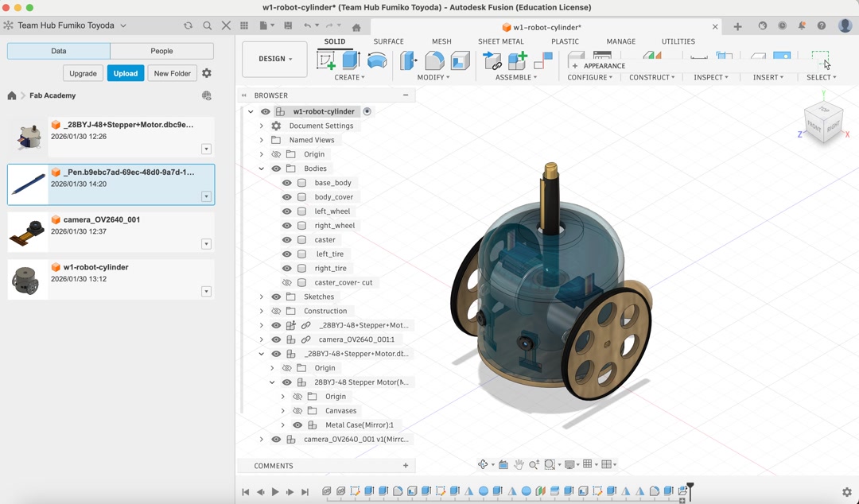
Task: Expand the Sketches folder
Action: tap(262, 297)
